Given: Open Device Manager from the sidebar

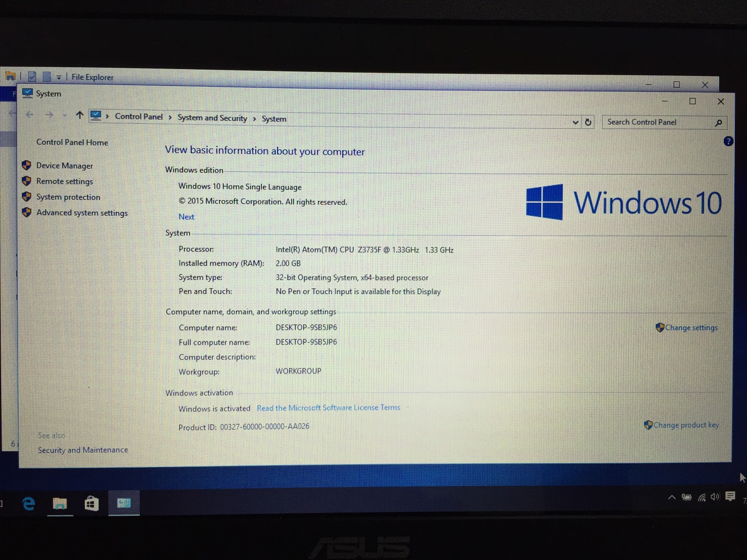Looking at the screenshot, I should [x=64, y=165].
